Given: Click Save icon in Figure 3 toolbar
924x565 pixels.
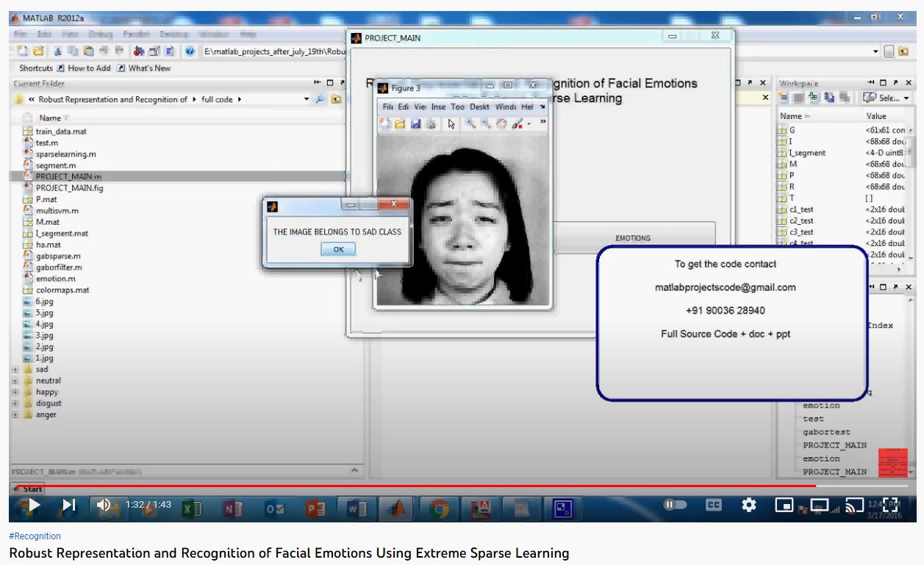Looking at the screenshot, I should [415, 124].
